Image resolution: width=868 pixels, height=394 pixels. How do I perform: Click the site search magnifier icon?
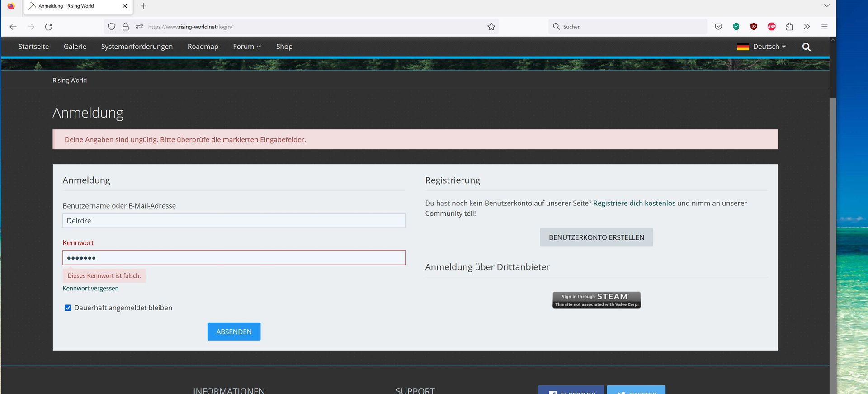(x=806, y=47)
